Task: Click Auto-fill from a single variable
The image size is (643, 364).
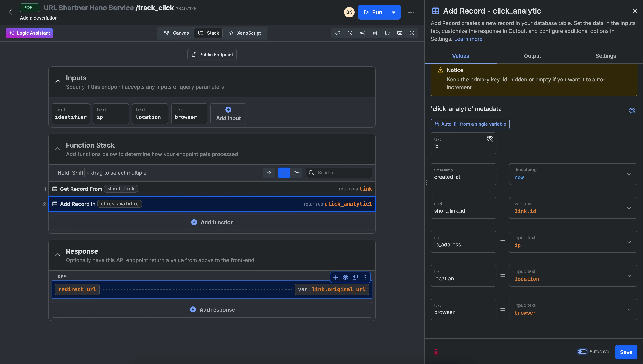Action: tap(470, 124)
